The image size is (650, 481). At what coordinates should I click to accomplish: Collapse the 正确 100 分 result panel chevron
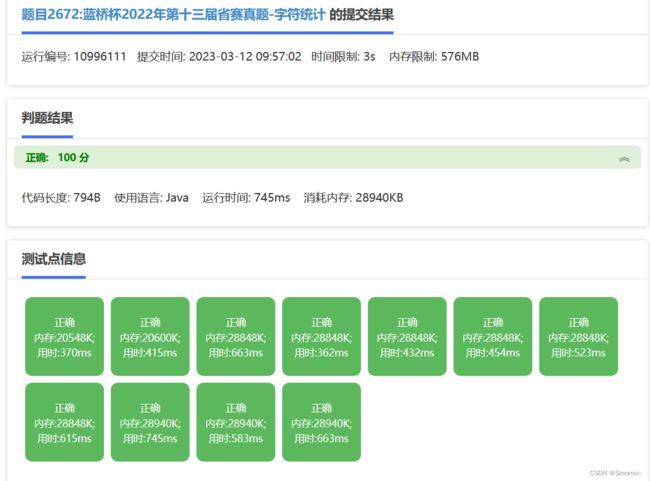point(624,159)
